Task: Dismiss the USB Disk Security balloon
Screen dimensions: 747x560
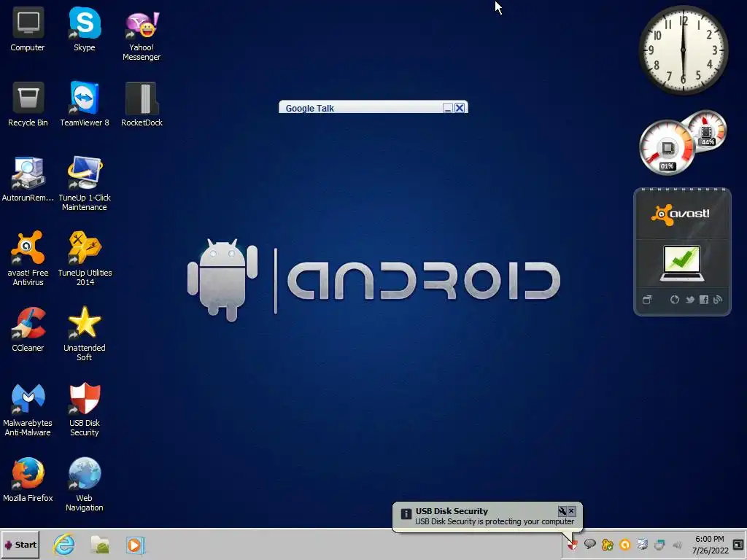Action: (572, 511)
